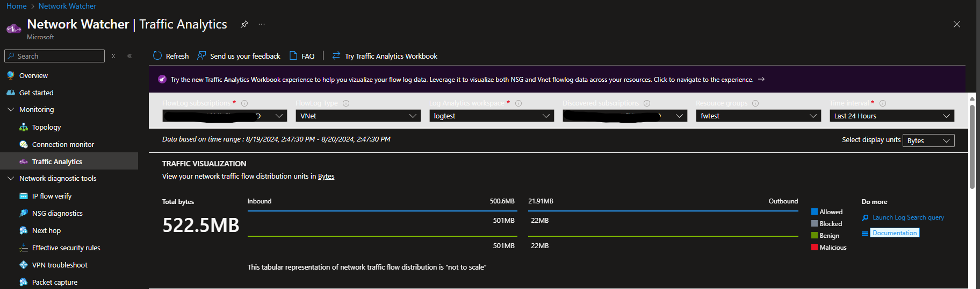Click the Allowed blue legend swatch
This screenshot has height=289, width=980.
pyautogui.click(x=815, y=212)
